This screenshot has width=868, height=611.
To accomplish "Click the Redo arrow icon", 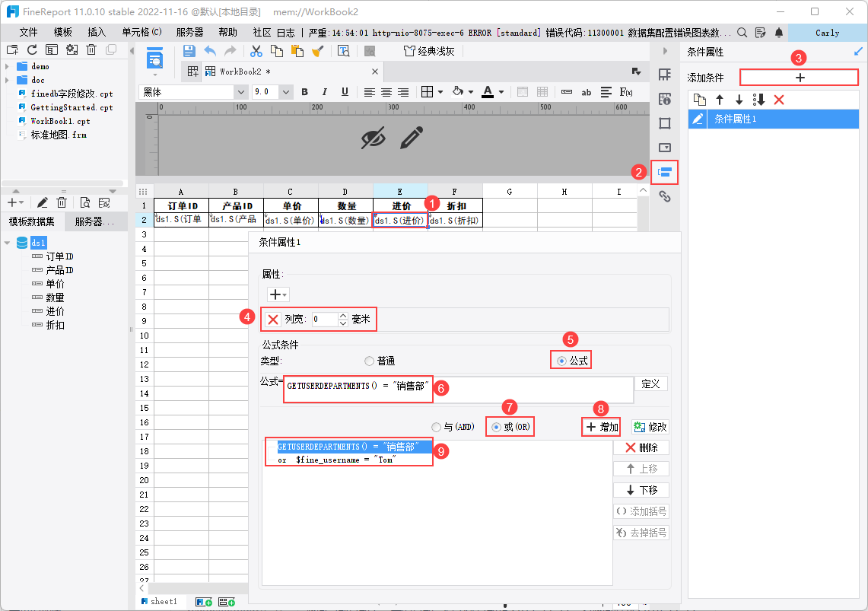I will point(231,52).
